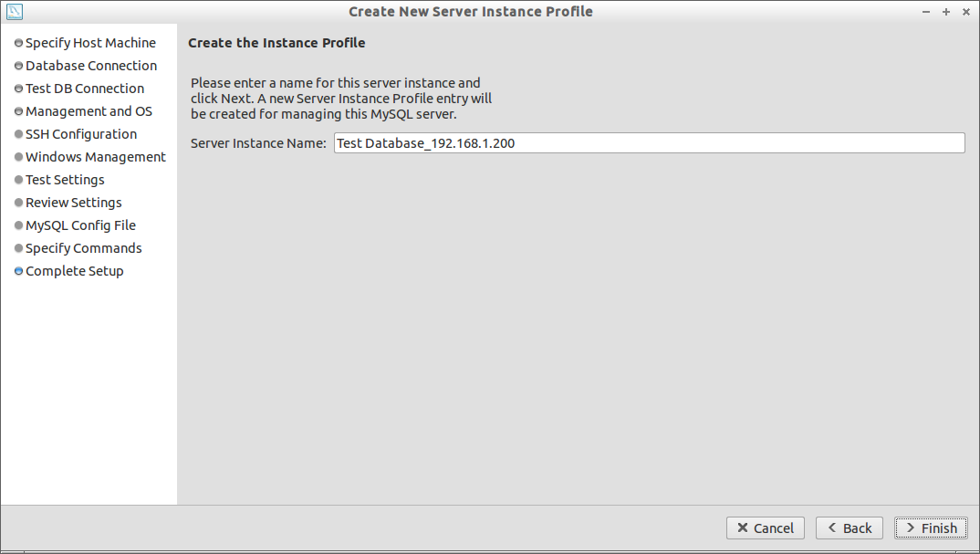
Task: Click the Specify Host Machine step bullet
Action: point(19,43)
